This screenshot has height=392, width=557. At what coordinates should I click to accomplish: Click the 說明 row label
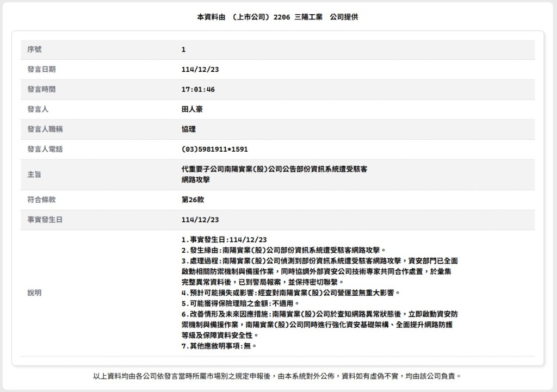point(34,293)
